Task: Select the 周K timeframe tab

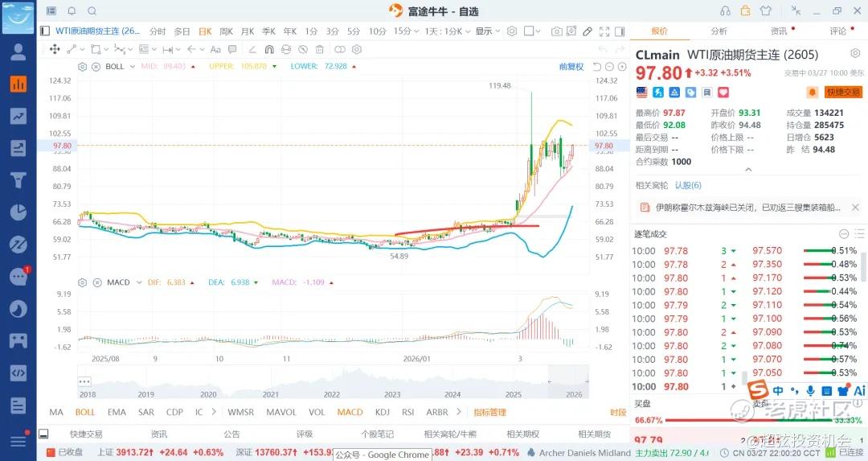Action: point(226,31)
